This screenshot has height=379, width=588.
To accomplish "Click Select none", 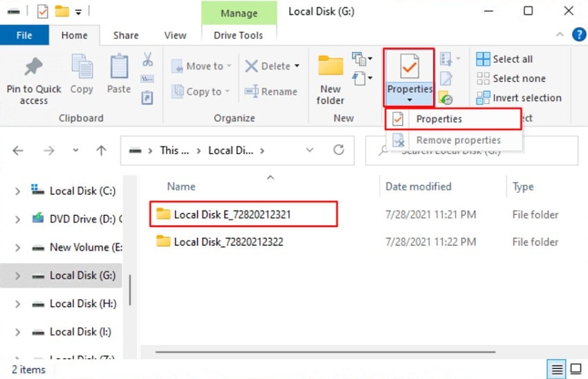I will point(511,78).
